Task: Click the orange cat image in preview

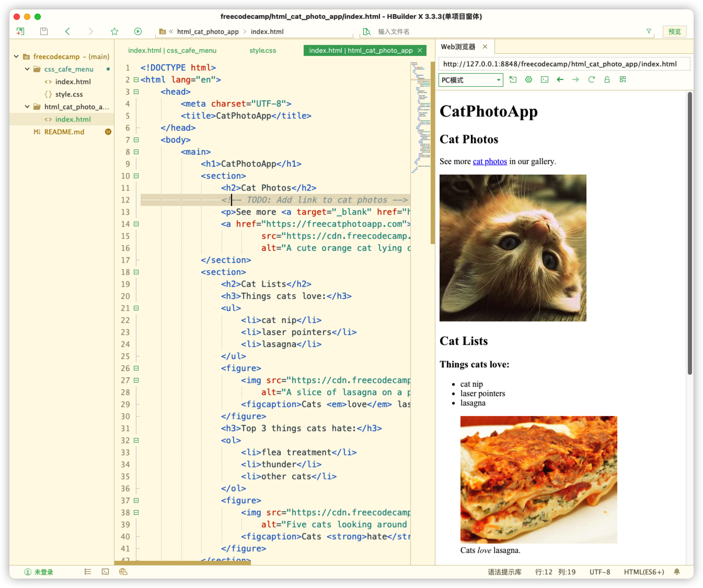Action: (x=513, y=248)
